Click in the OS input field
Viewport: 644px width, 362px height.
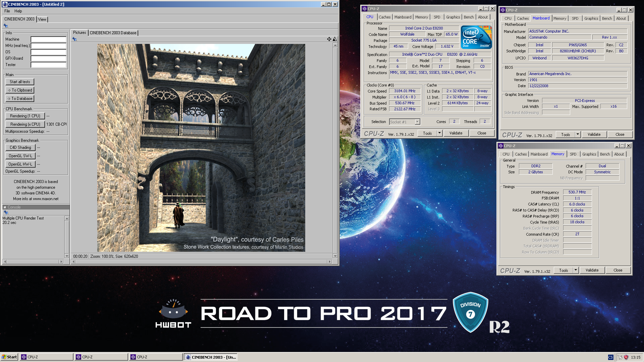coord(49,52)
